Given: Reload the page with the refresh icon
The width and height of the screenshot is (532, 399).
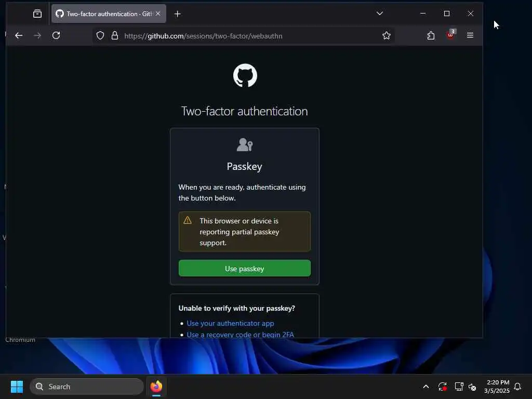Looking at the screenshot, I should tap(56, 35).
